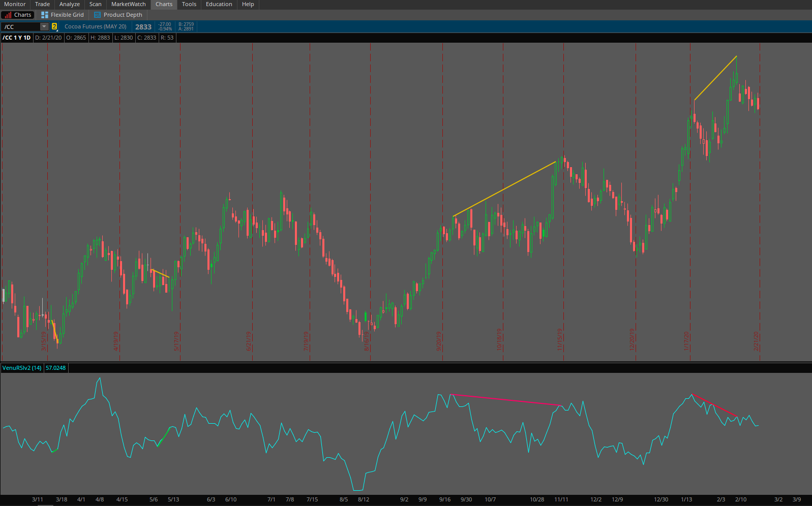Select the top-level Charts tab
The width and height of the screenshot is (812, 506).
(164, 4)
